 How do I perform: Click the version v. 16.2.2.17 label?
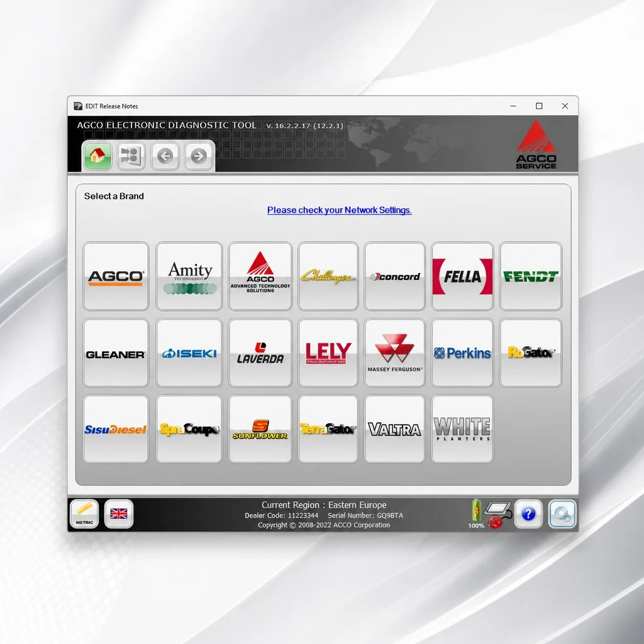click(304, 125)
